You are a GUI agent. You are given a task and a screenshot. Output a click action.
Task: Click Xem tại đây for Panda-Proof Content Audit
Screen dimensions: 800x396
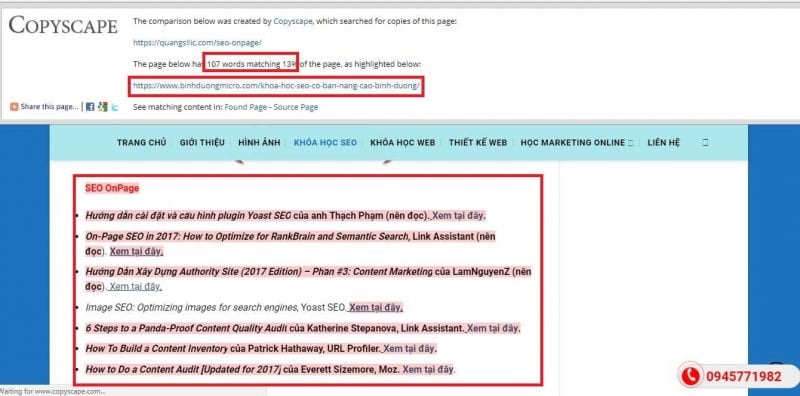tap(493, 328)
